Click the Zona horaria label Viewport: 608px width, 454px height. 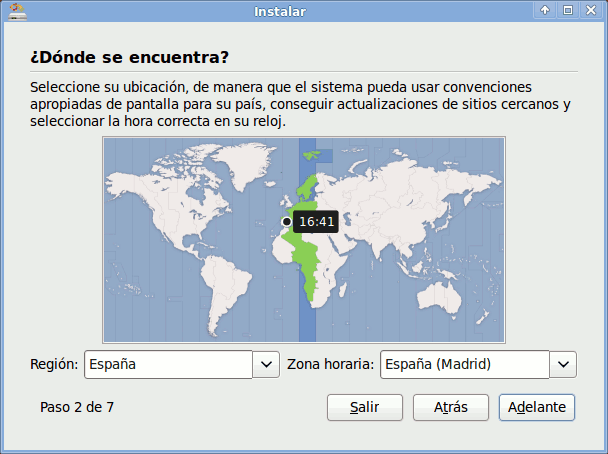click(330, 364)
